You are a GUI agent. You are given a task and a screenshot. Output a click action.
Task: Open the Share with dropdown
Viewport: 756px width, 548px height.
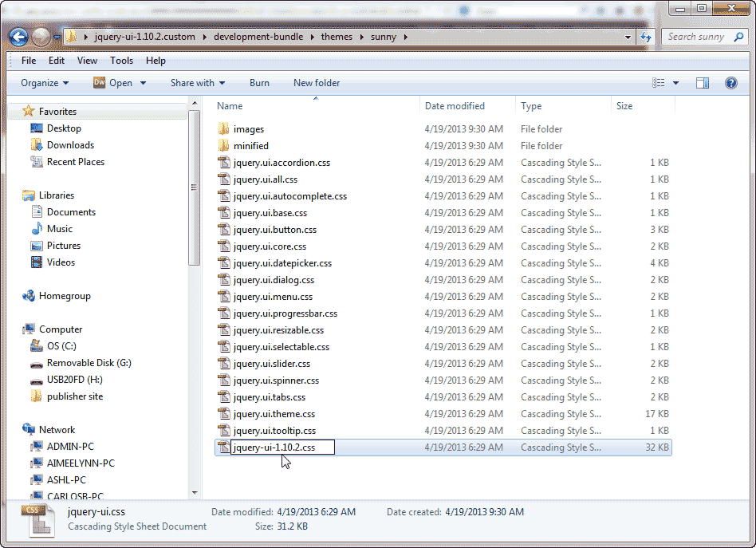(198, 83)
